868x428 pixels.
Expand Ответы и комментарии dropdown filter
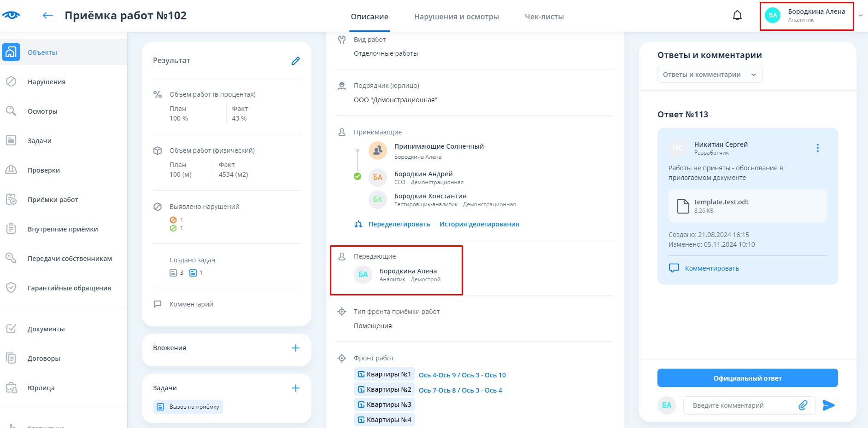click(710, 75)
